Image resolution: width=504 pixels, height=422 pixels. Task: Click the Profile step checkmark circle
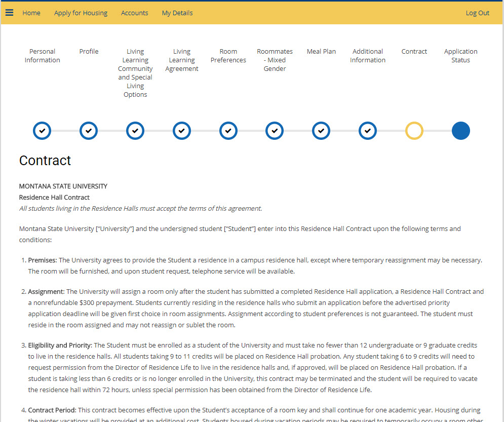(89, 131)
